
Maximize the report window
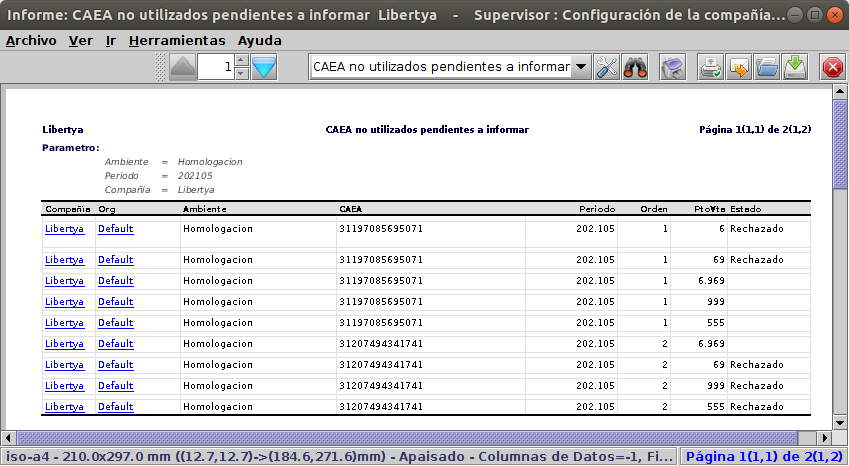814,15
